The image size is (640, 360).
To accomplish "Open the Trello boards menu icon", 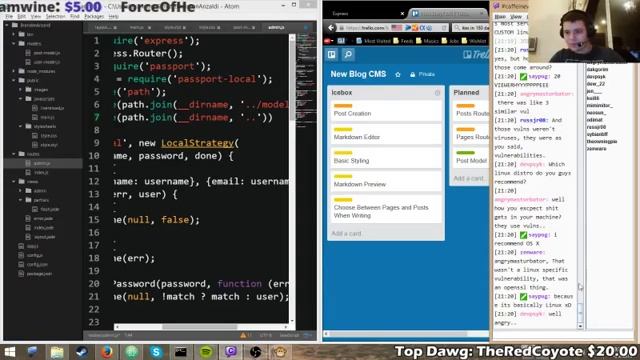I will pos(331,54).
